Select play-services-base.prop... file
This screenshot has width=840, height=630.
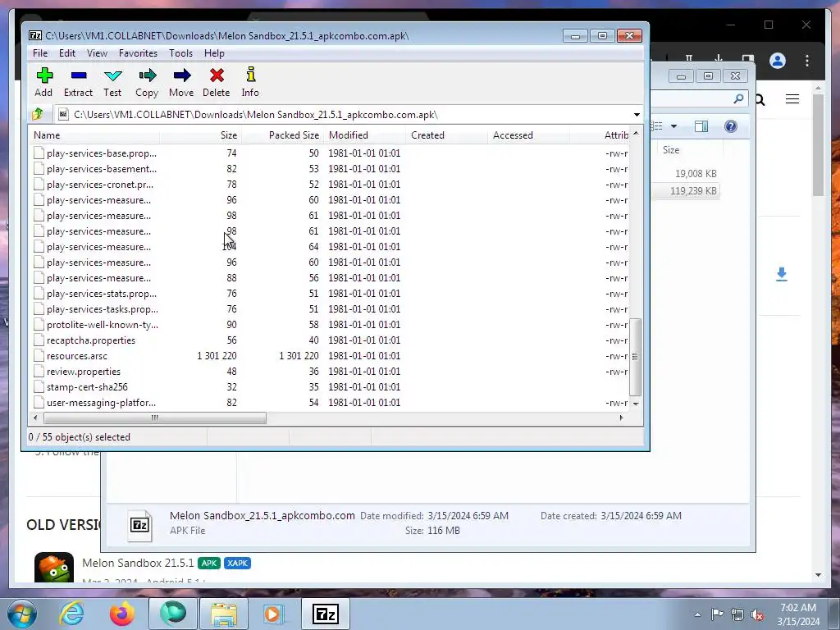pos(101,153)
